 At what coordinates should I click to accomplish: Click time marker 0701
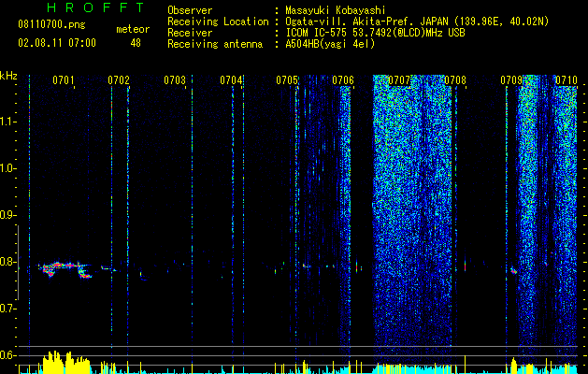[x=63, y=79]
